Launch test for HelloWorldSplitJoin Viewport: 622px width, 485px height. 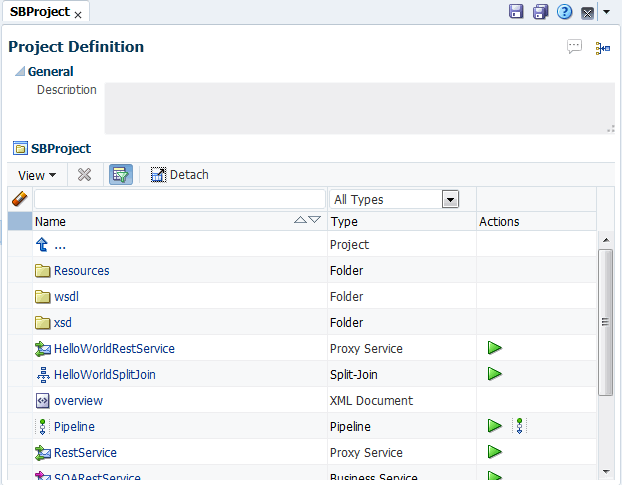click(495, 374)
